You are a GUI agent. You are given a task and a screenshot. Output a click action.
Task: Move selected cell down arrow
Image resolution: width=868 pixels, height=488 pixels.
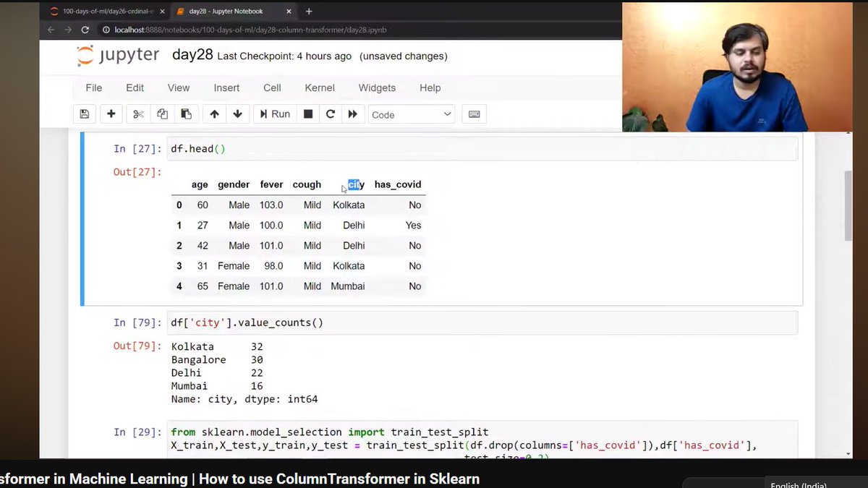pos(237,114)
